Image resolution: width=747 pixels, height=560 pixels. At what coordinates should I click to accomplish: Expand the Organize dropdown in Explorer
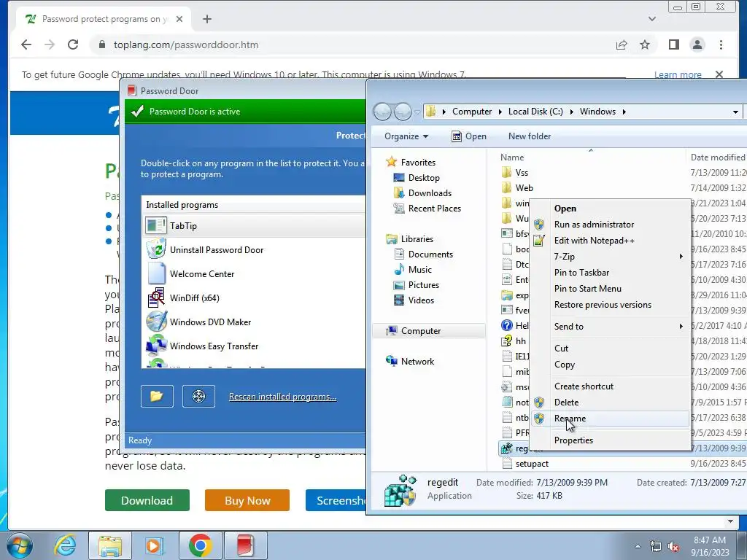(x=406, y=136)
